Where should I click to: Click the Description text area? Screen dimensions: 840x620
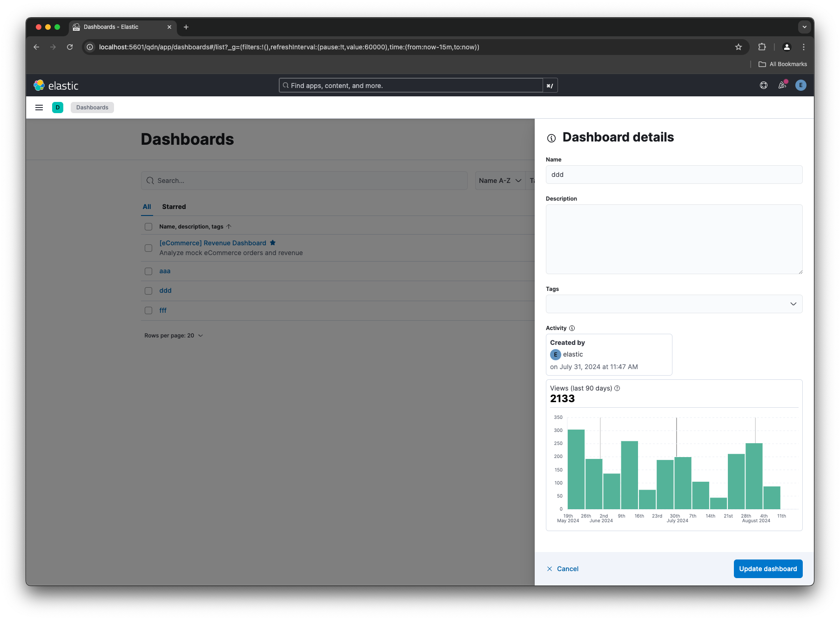(674, 239)
